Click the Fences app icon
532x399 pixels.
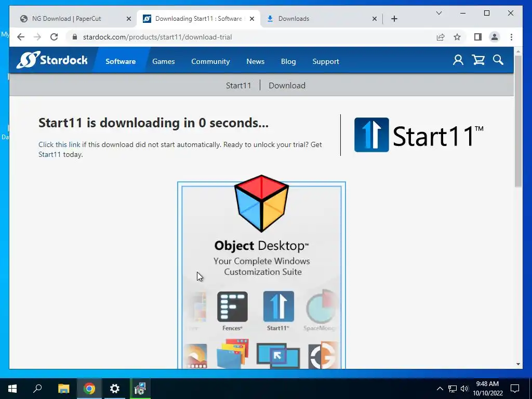(x=232, y=307)
